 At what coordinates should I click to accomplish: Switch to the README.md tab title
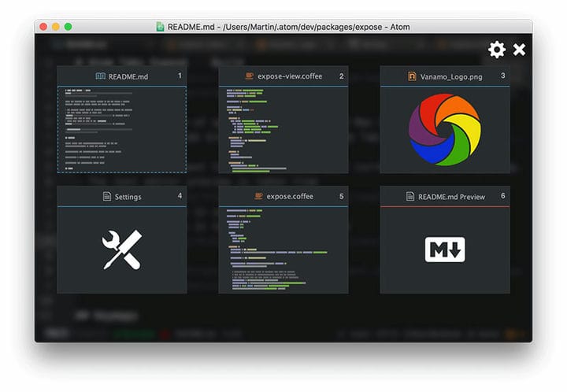point(128,76)
